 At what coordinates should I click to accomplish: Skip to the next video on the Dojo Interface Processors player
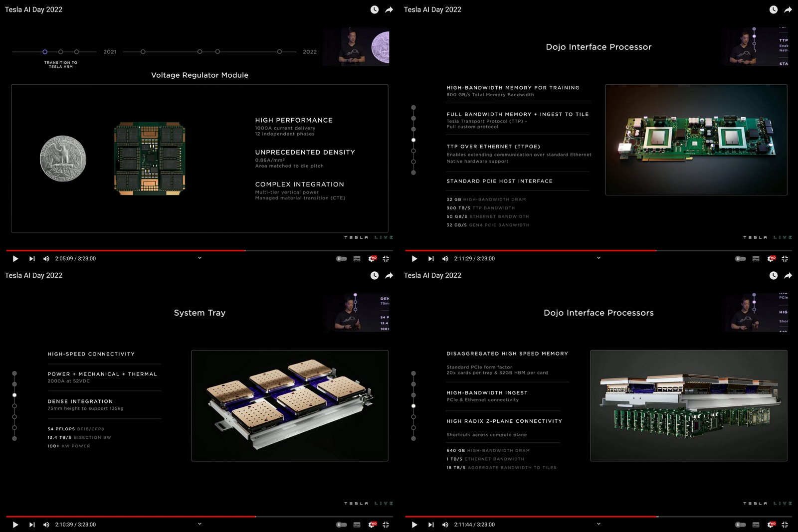click(x=431, y=525)
